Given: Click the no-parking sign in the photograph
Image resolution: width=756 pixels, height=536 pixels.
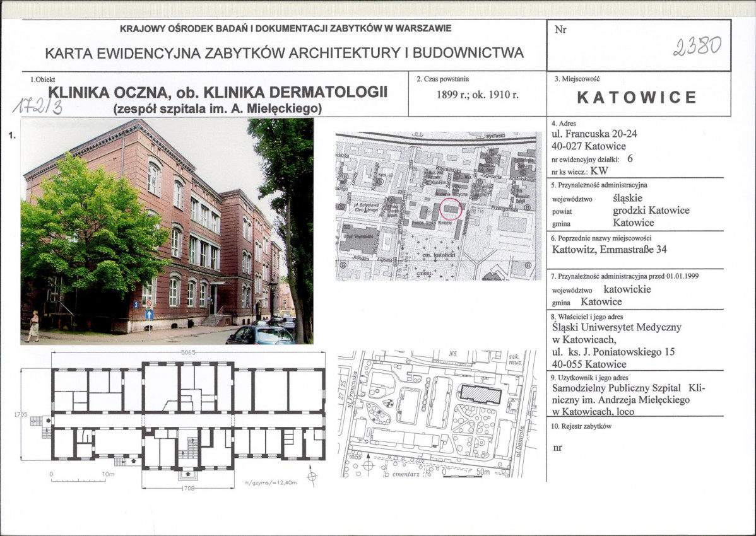Looking at the screenshot, I should [149, 303].
